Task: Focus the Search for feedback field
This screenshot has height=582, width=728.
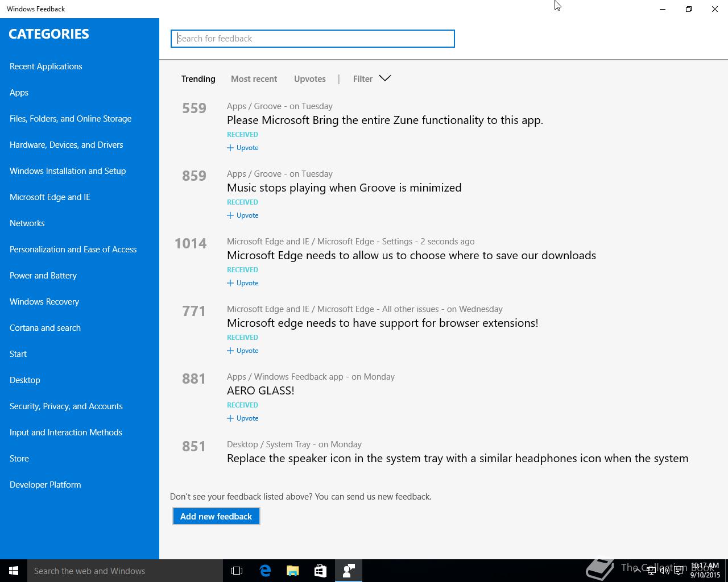Action: point(313,39)
